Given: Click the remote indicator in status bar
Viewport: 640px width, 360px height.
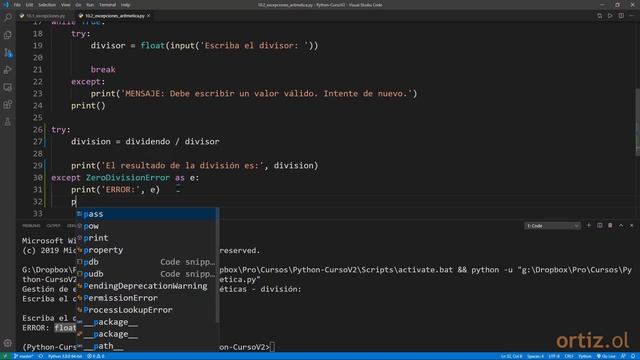Looking at the screenshot, I should pos(6,356).
